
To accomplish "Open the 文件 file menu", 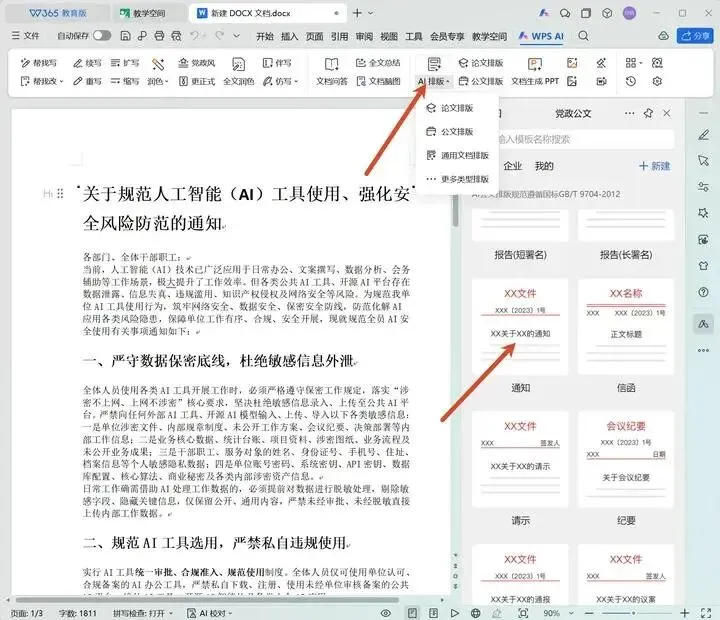I will tap(26, 35).
